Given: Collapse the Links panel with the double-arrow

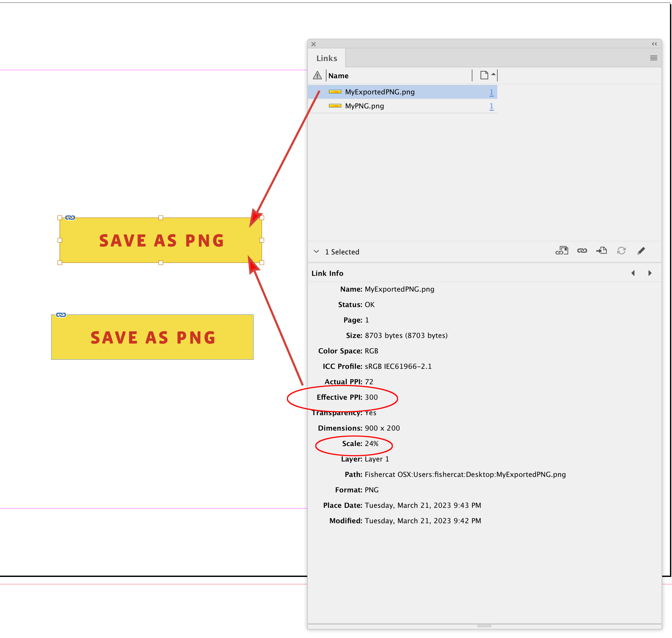Looking at the screenshot, I should coord(654,44).
